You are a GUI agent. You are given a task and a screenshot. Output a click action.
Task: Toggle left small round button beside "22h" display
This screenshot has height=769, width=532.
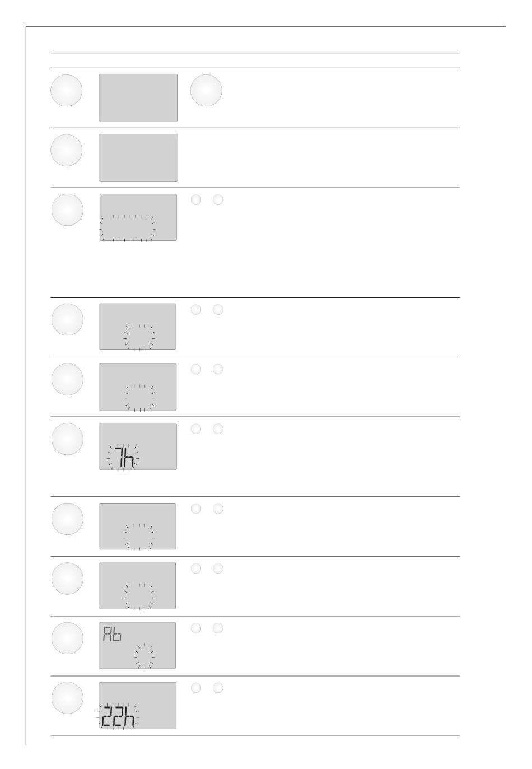pos(195,688)
